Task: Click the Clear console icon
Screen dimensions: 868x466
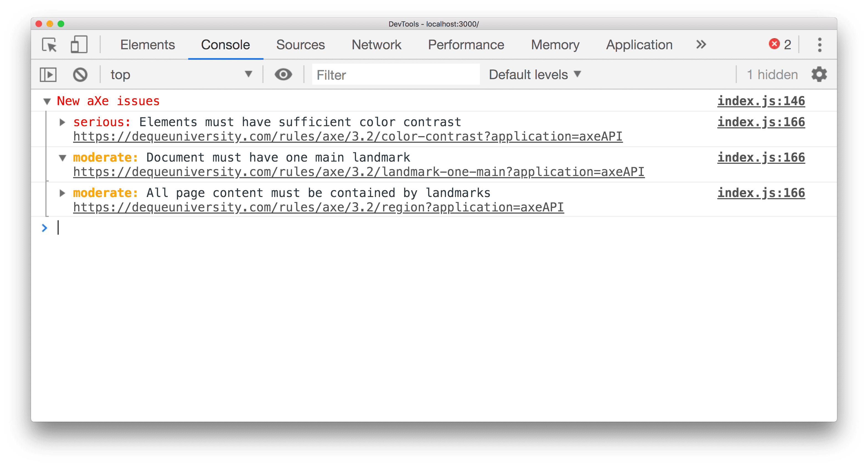Action: (x=80, y=75)
